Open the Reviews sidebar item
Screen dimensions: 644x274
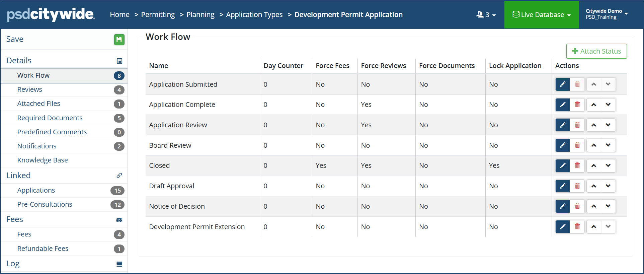coord(30,89)
